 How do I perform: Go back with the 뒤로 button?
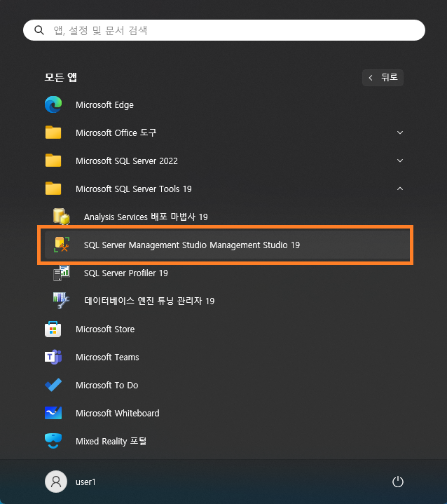[x=383, y=78]
